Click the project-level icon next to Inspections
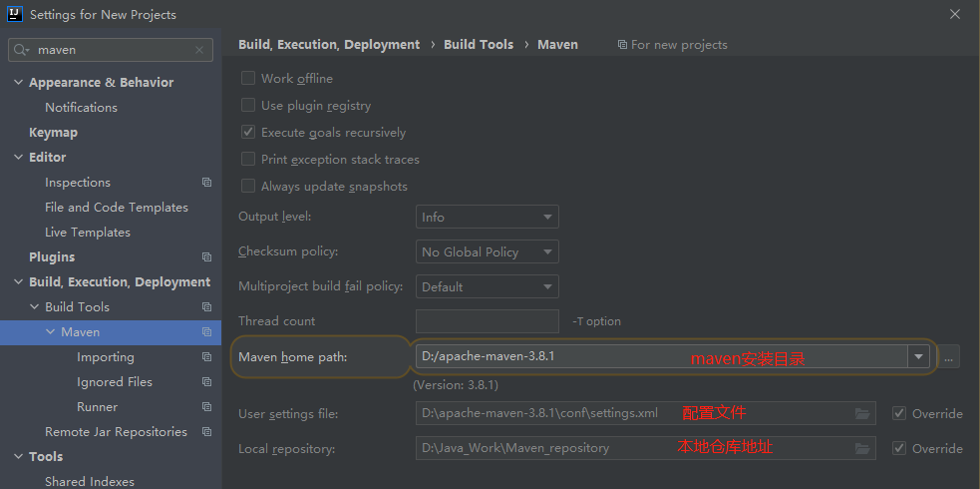This screenshot has height=489, width=980. [207, 183]
